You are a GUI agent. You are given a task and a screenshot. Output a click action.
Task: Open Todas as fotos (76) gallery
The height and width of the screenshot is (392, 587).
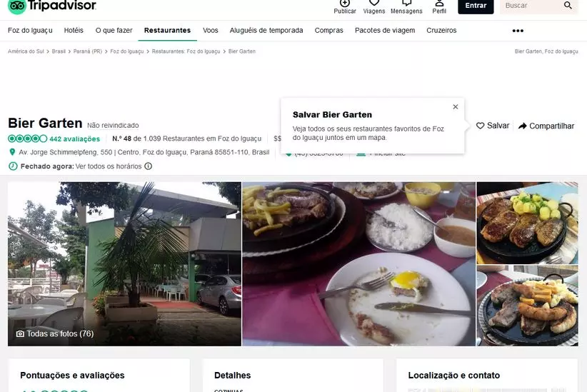point(55,333)
